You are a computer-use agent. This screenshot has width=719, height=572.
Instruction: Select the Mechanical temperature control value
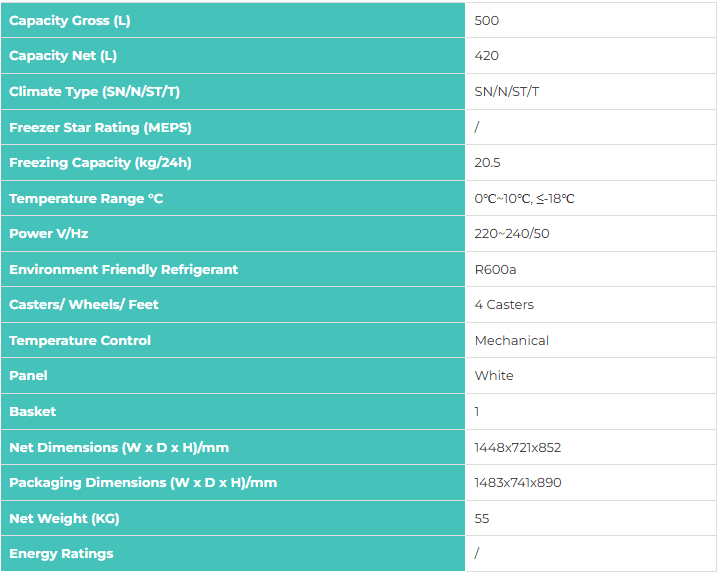pyautogui.click(x=512, y=340)
